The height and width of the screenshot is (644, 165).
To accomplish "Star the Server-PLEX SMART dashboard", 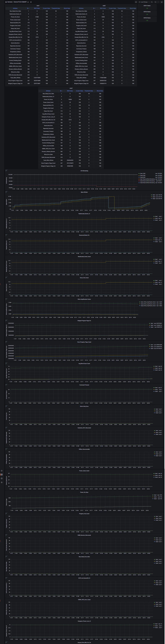I will click(x=28, y=2).
